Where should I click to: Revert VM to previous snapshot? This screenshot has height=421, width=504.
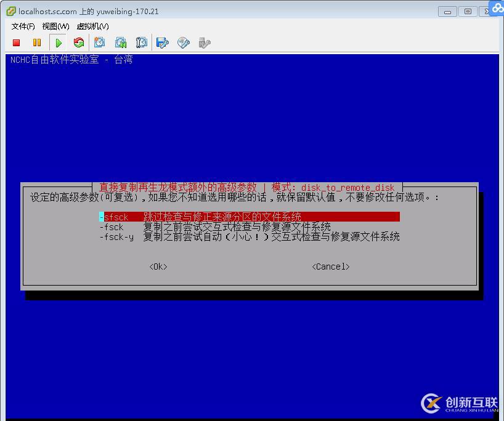pyautogui.click(x=120, y=42)
